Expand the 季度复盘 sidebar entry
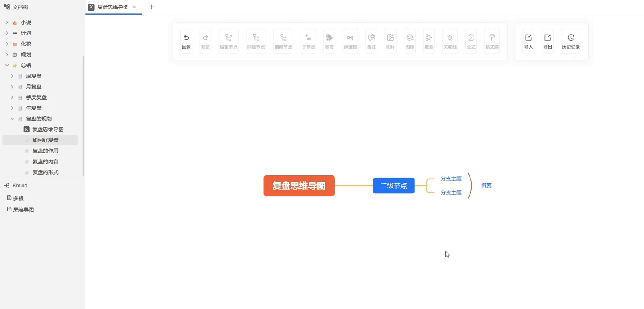Image resolution: width=644 pixels, height=309 pixels. (12, 97)
